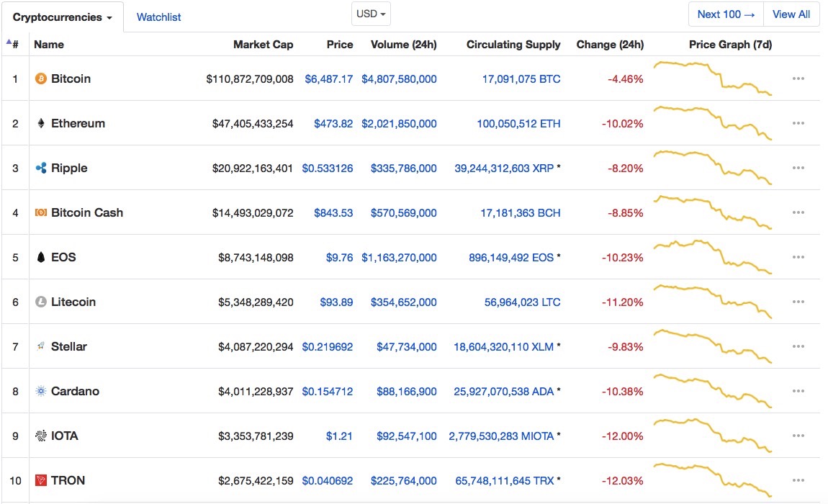This screenshot has height=504, width=828.
Task: Open Ethereum's 7-day price graph
Action: pyautogui.click(x=713, y=123)
